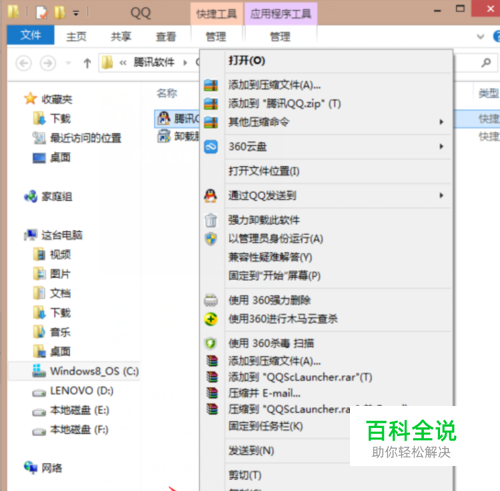Select 固定到"开始"屏幕(P)
Image resolution: width=500 pixels, height=491 pixels.
click(338, 276)
